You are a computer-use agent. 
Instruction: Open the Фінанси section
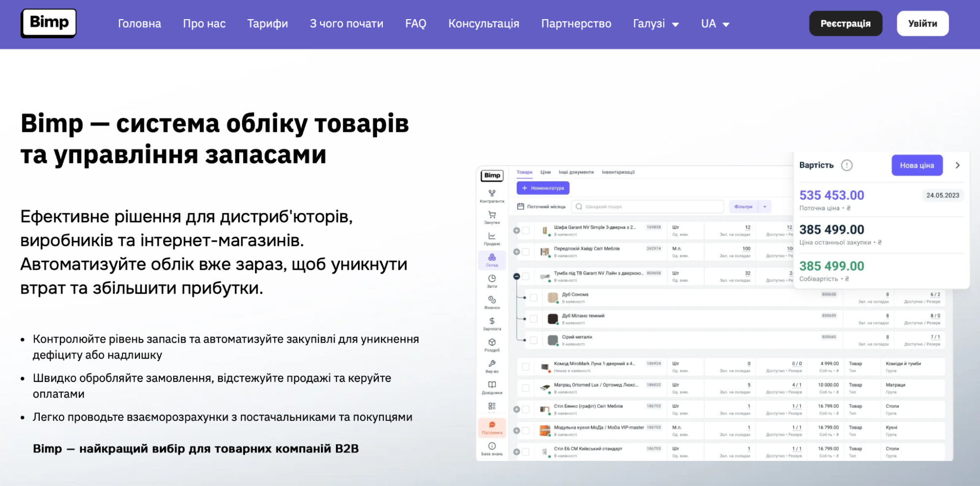[492, 303]
